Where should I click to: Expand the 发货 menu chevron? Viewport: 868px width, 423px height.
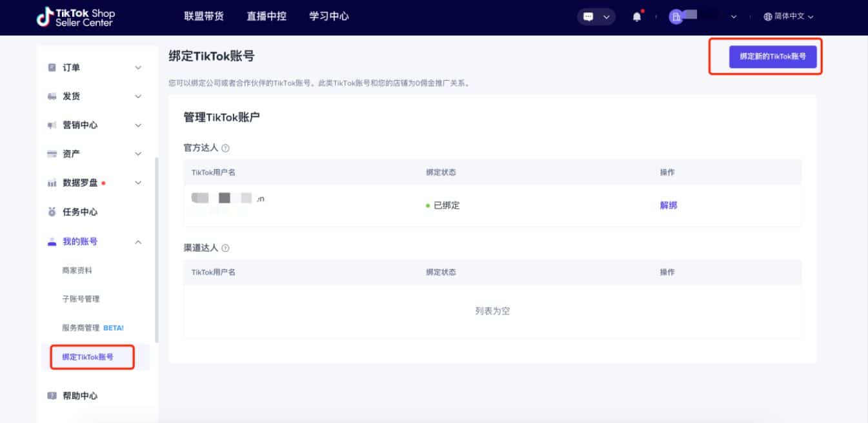click(x=138, y=97)
